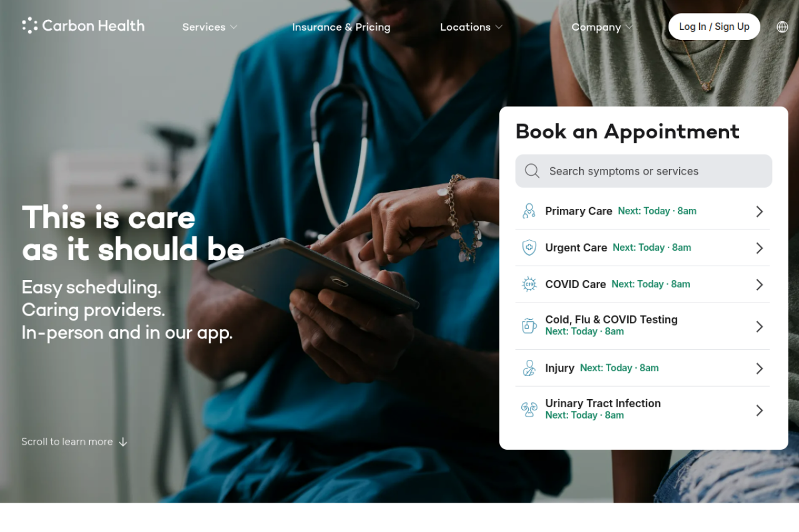Click the Urinary Tract Infection kidneys icon
Image resolution: width=799 pixels, height=532 pixels.
point(529,410)
